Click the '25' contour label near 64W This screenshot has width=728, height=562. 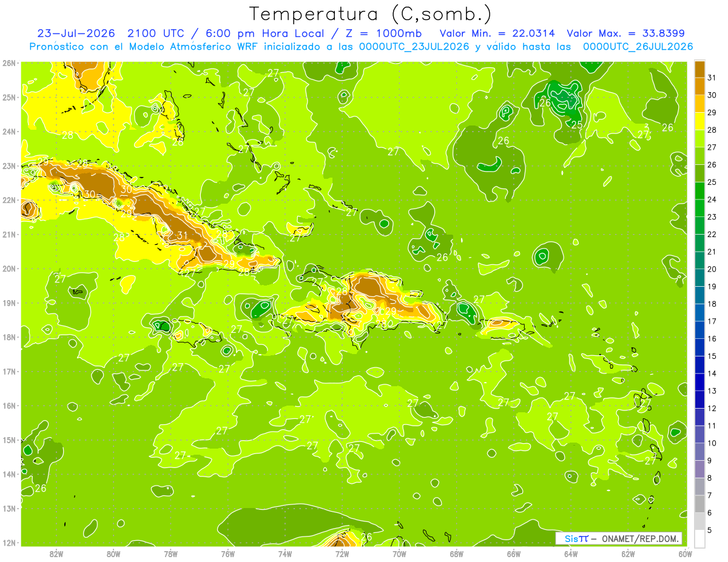click(x=577, y=125)
